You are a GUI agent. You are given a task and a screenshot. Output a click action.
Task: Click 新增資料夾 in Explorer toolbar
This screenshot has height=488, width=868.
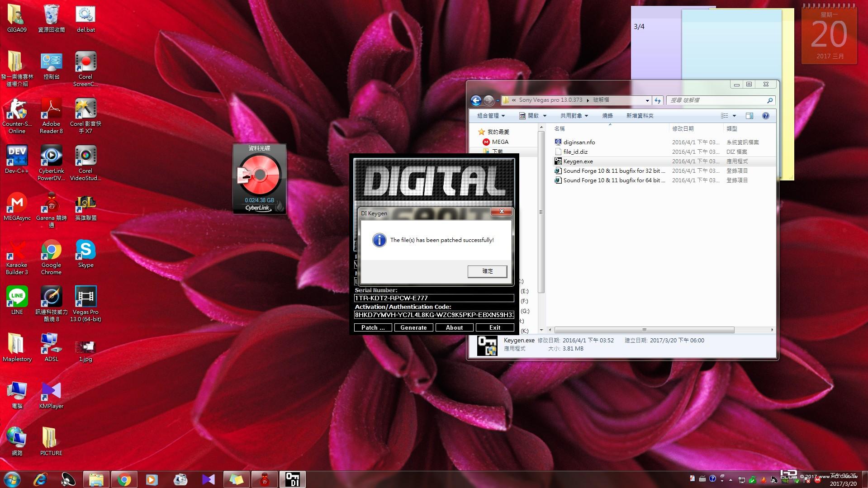tap(640, 116)
